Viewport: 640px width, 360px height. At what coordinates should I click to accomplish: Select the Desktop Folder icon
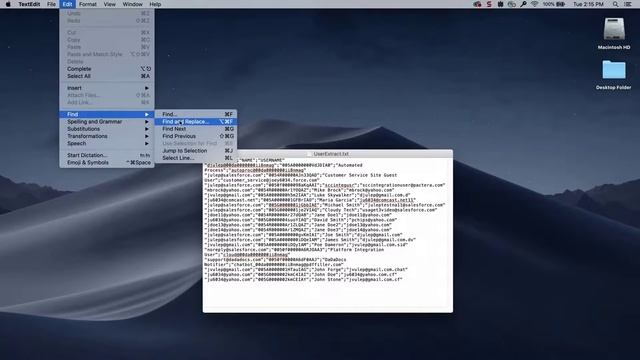click(x=613, y=70)
